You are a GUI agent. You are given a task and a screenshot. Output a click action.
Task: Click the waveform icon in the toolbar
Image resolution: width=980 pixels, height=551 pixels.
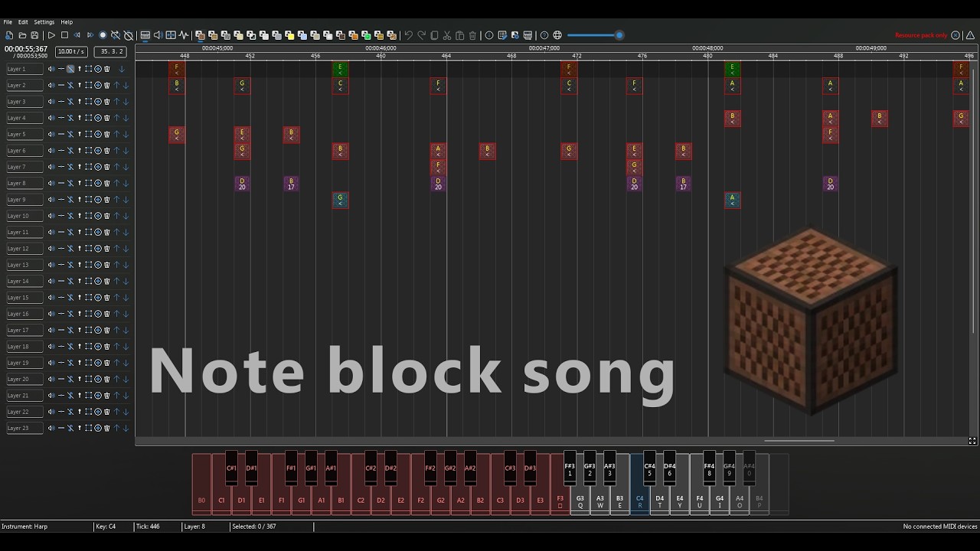184,35
